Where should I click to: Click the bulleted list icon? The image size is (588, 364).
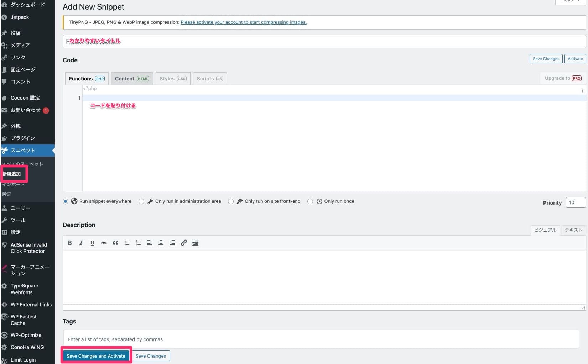(x=127, y=243)
